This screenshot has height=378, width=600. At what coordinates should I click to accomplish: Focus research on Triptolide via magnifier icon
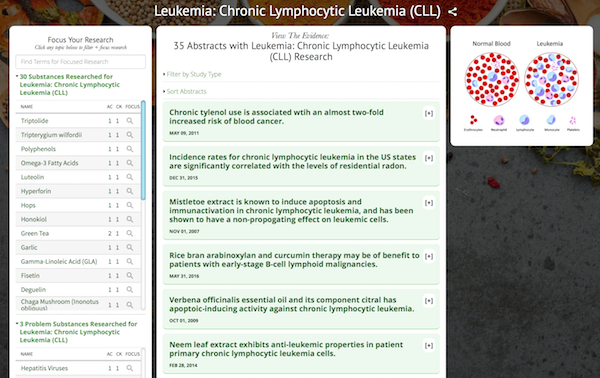pyautogui.click(x=130, y=121)
